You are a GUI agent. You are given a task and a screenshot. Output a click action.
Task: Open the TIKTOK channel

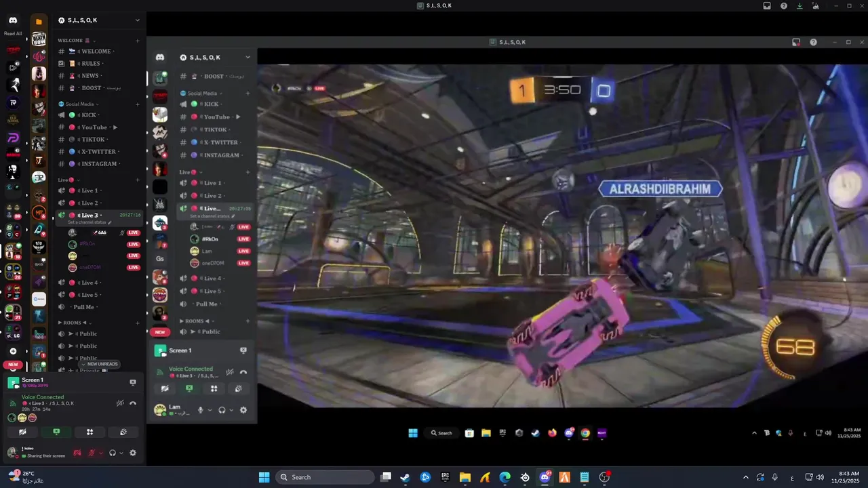pyautogui.click(x=100, y=140)
